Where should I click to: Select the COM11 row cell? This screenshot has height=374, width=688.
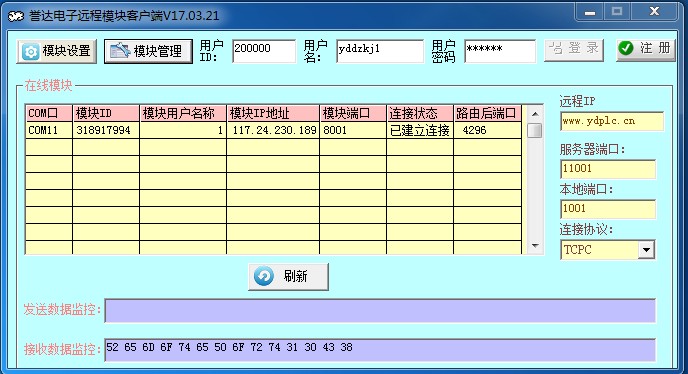pyautogui.click(x=49, y=130)
